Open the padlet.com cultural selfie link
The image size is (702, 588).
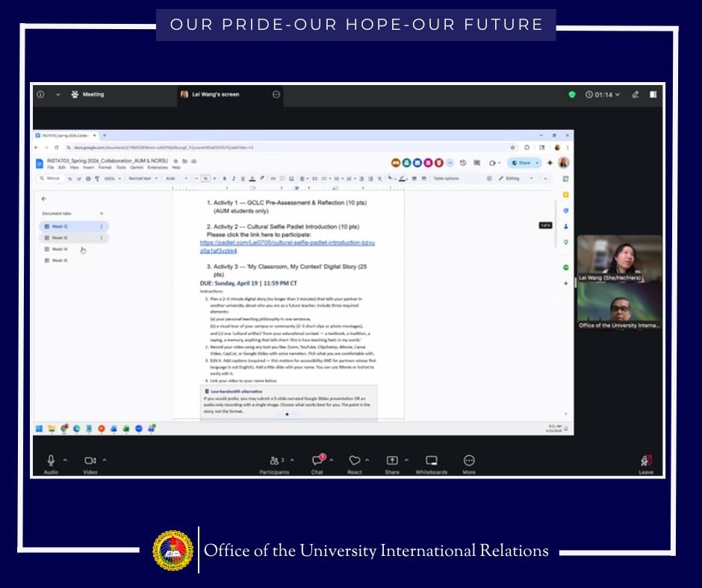coord(287,247)
